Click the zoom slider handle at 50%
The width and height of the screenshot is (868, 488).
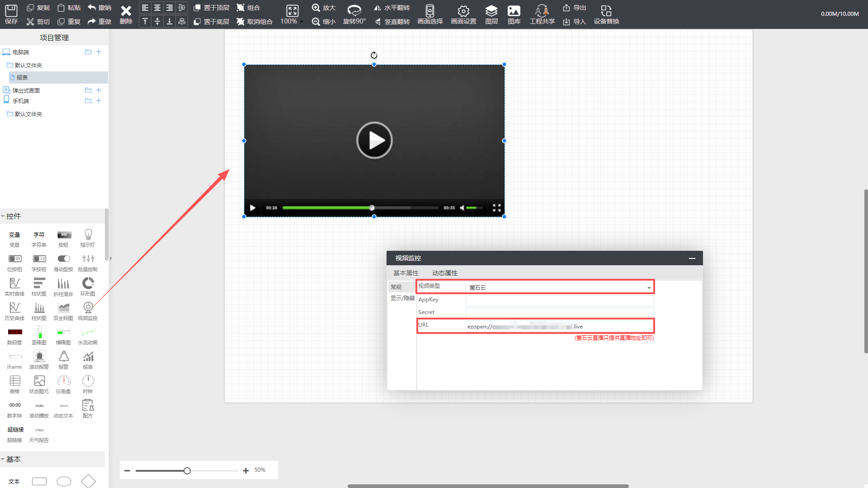click(x=187, y=471)
